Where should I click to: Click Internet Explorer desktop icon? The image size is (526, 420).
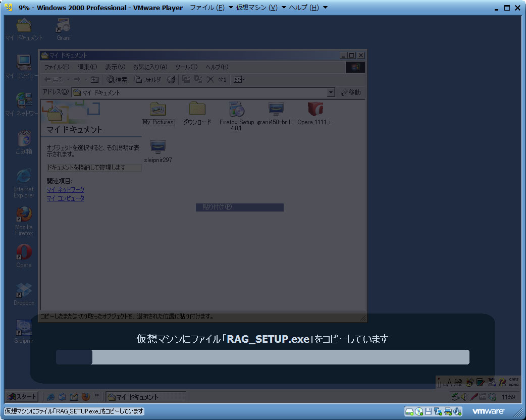[24, 183]
